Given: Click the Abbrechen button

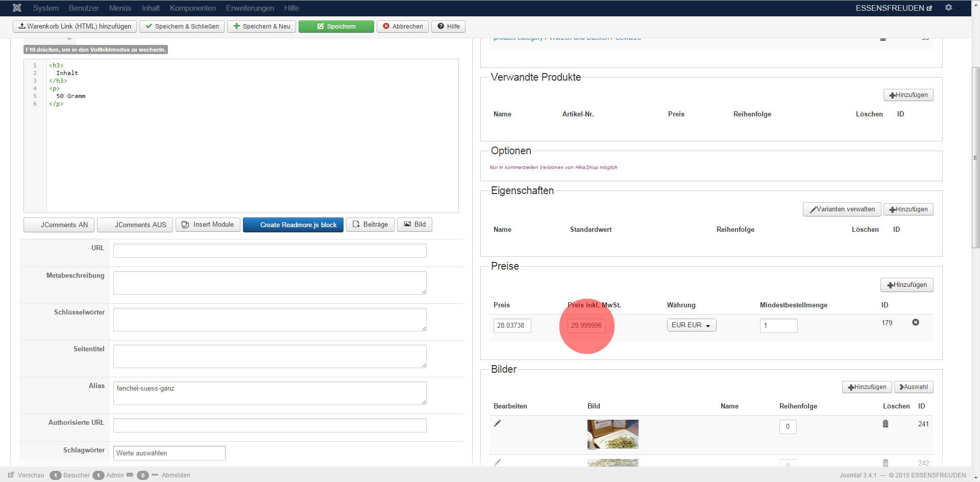Looking at the screenshot, I should pyautogui.click(x=403, y=27).
